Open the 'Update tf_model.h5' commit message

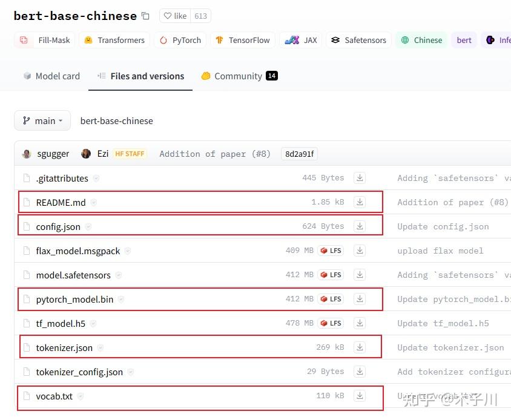click(443, 324)
